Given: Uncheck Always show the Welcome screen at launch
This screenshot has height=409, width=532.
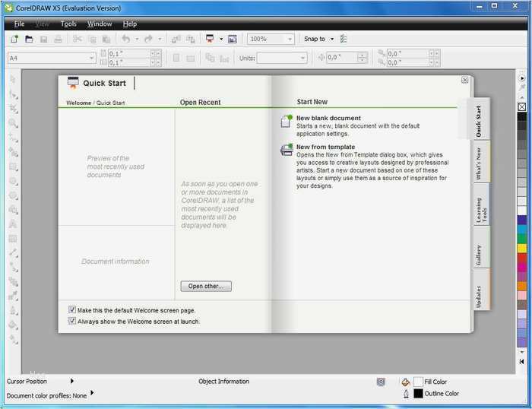Looking at the screenshot, I should 72,320.
